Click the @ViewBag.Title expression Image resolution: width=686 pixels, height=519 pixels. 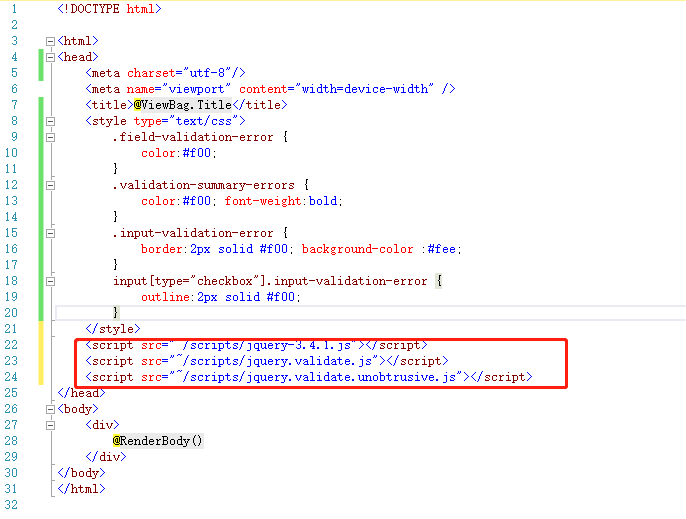[182, 105]
